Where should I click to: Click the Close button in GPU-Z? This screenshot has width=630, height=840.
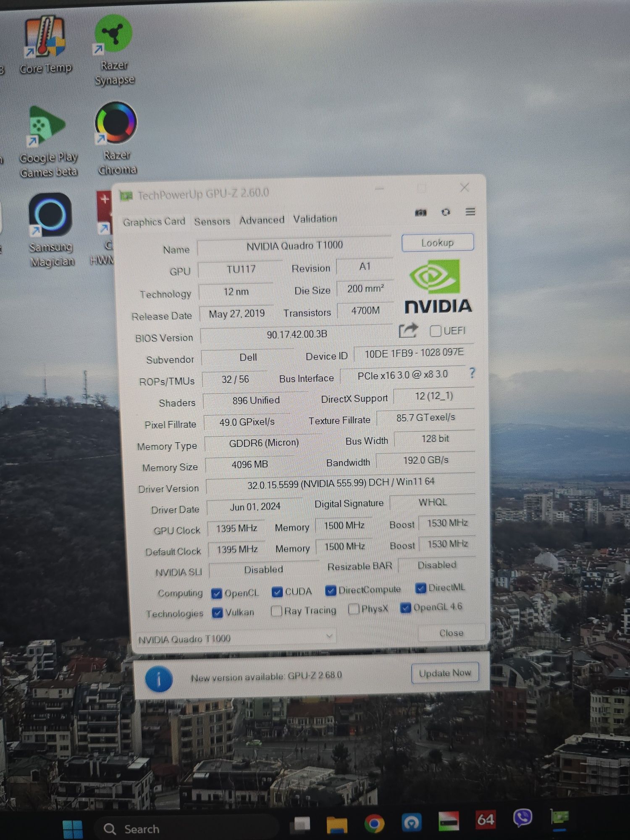click(x=451, y=633)
